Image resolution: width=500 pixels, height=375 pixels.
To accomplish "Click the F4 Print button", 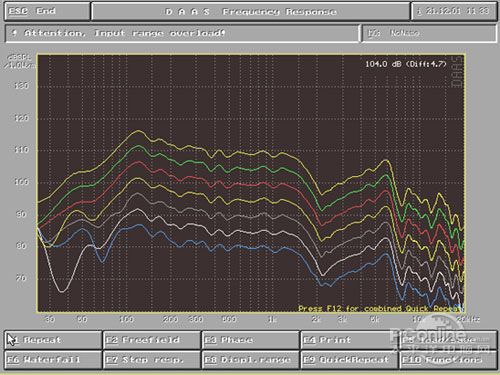I will tap(349, 340).
